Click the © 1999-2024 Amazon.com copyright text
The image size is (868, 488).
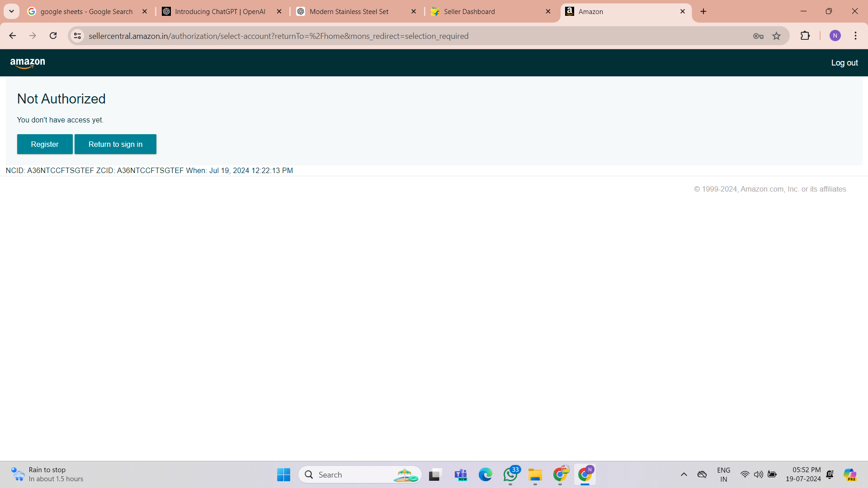pyautogui.click(x=770, y=189)
